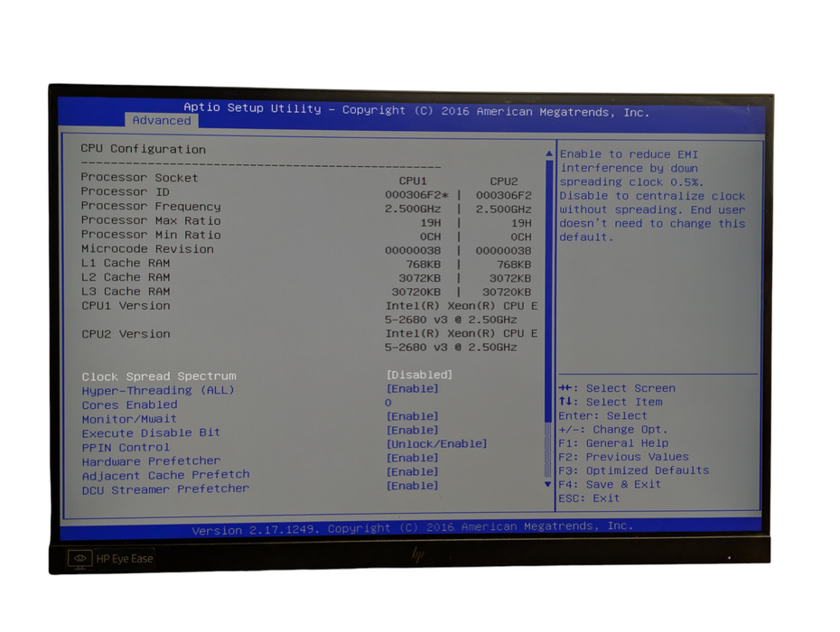This screenshot has height=632, width=840.
Task: Click the L1 Cache RAM label
Action: pyautogui.click(x=126, y=263)
